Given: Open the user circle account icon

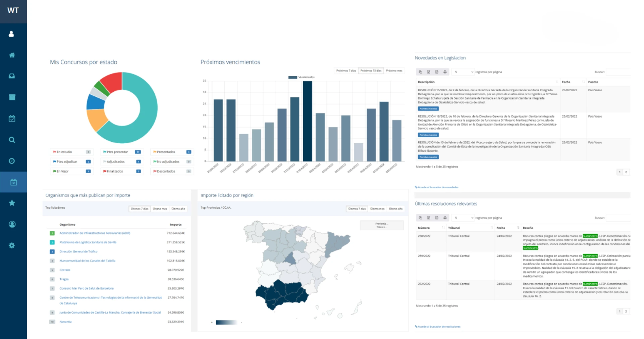Looking at the screenshot, I should 12,224.
